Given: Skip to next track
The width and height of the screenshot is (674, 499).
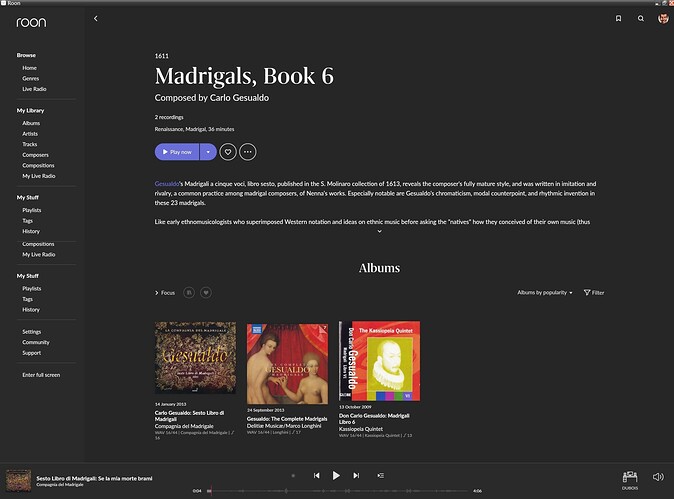Looking at the screenshot, I should point(356,475).
